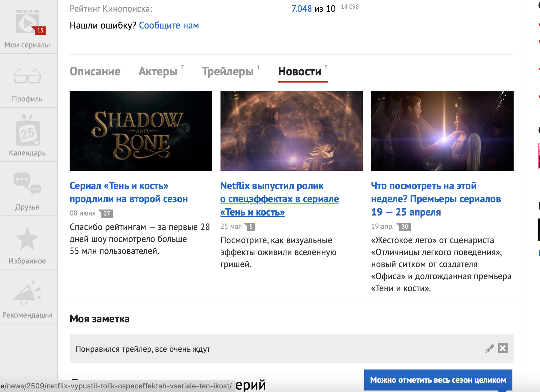Screen dimensions: 540x392
Task: Switch to the Актеры tab
Action: coord(158,71)
